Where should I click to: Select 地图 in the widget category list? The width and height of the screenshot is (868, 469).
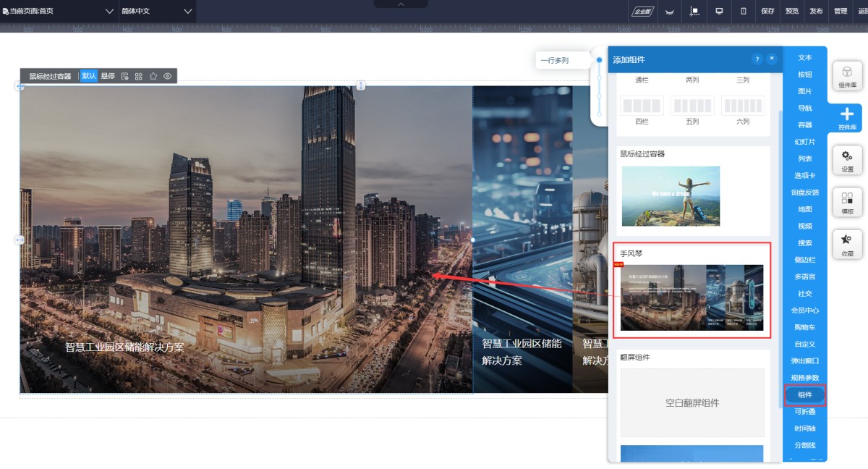click(805, 209)
